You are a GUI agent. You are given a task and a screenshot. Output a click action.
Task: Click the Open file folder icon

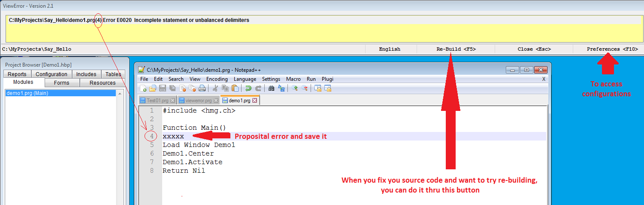[x=152, y=89]
